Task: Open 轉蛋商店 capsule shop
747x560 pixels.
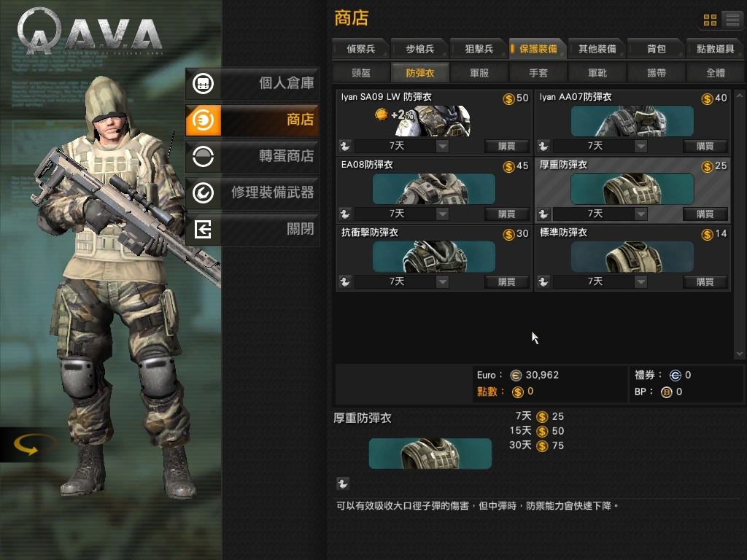Action: (x=252, y=156)
